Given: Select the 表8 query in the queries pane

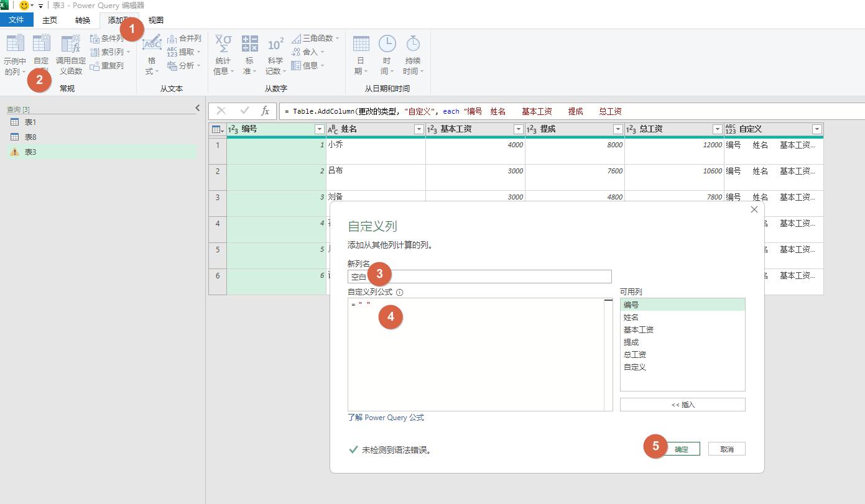Looking at the screenshot, I should (32, 137).
